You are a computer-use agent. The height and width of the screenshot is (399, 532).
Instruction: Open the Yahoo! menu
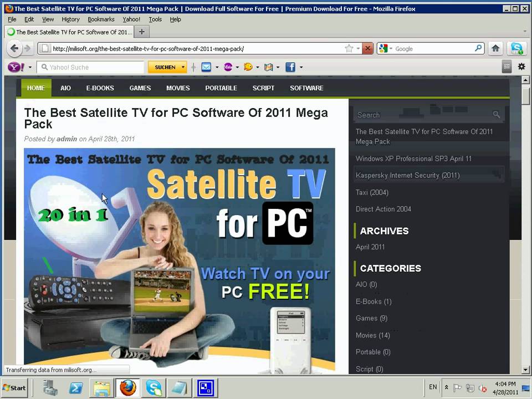(131, 19)
